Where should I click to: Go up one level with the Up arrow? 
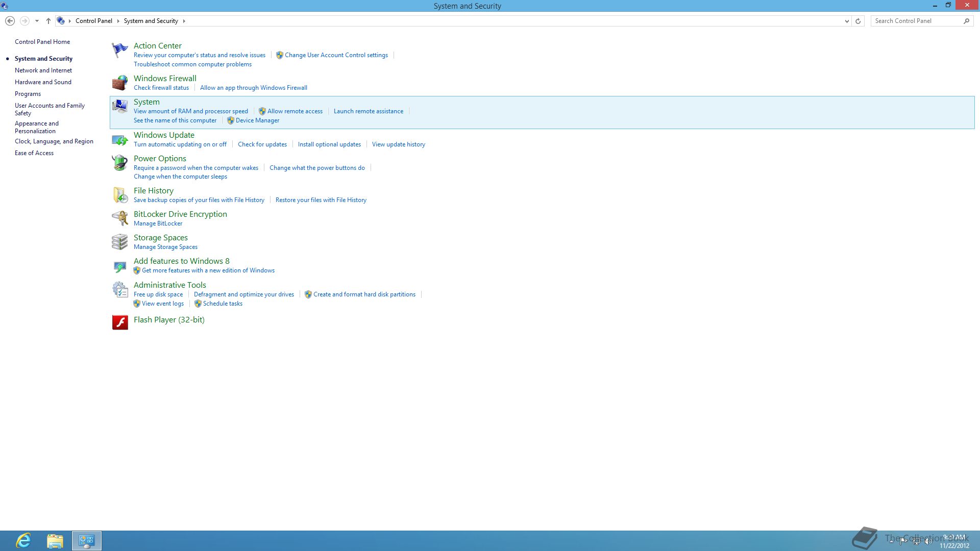click(x=48, y=21)
